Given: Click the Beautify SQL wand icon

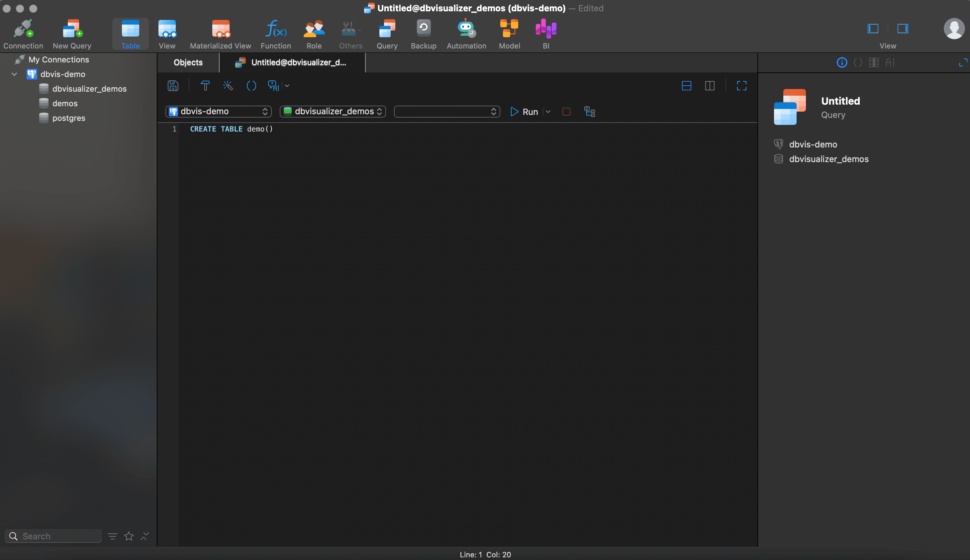Looking at the screenshot, I should 228,85.
